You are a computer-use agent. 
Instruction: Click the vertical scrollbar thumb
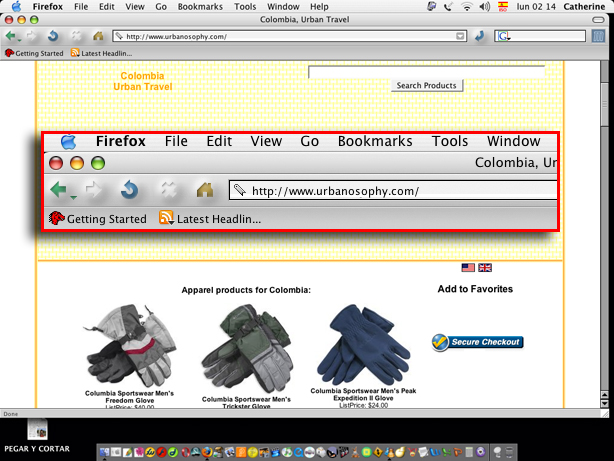[x=605, y=104]
